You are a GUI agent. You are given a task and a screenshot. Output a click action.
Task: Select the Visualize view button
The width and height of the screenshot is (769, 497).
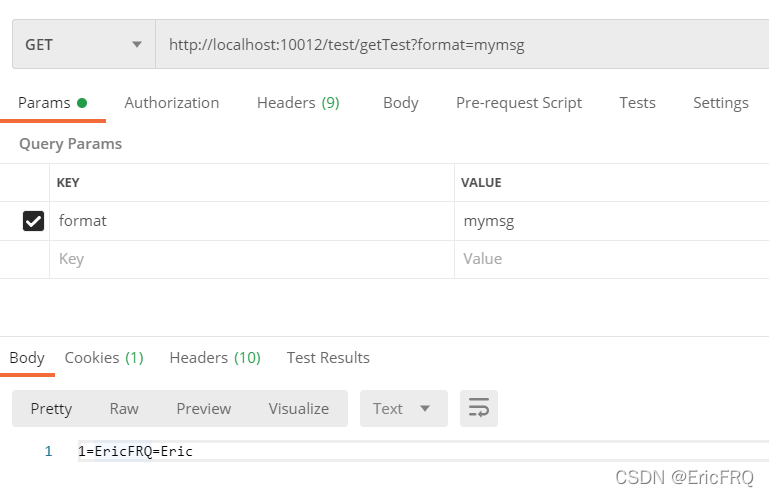click(x=299, y=409)
